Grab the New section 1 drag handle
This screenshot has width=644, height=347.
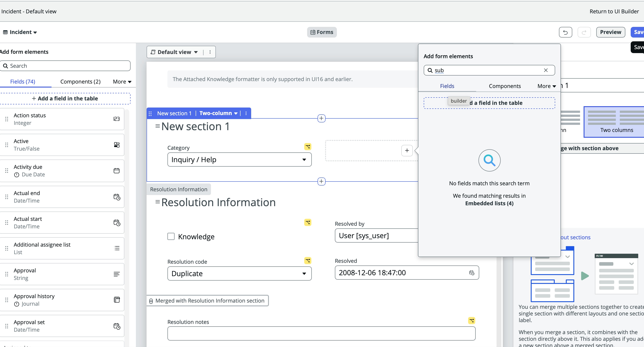[150, 114]
